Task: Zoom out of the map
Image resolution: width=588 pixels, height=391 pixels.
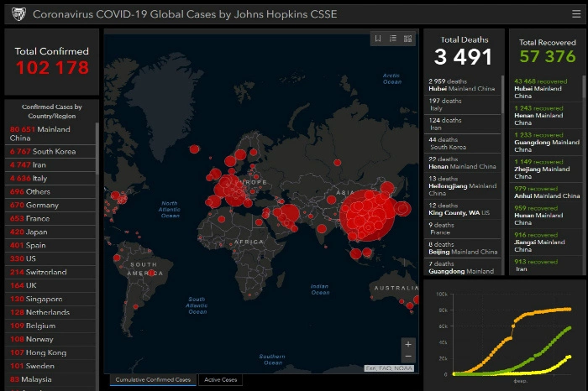Action: (x=408, y=356)
